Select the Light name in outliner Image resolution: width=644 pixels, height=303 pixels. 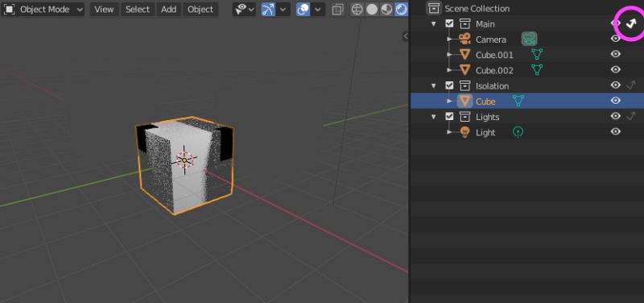[x=485, y=133]
